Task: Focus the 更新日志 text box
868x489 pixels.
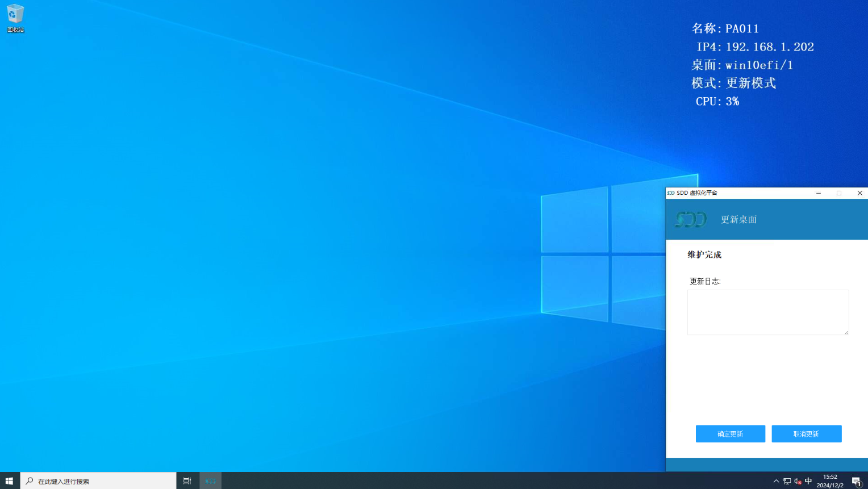Action: (x=767, y=312)
